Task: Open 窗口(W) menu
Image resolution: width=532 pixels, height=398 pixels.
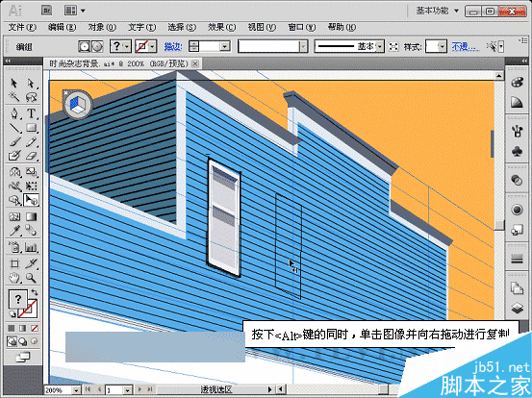Action: coord(302,27)
